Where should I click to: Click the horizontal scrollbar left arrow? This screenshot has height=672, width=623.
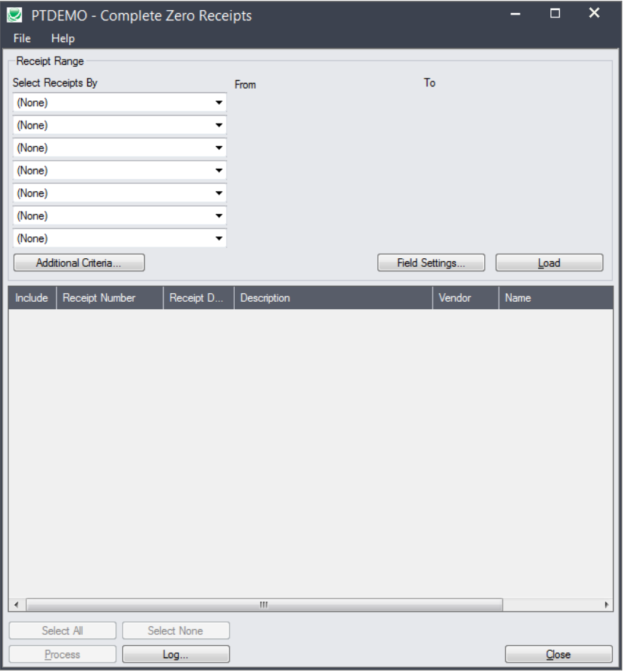click(16, 605)
